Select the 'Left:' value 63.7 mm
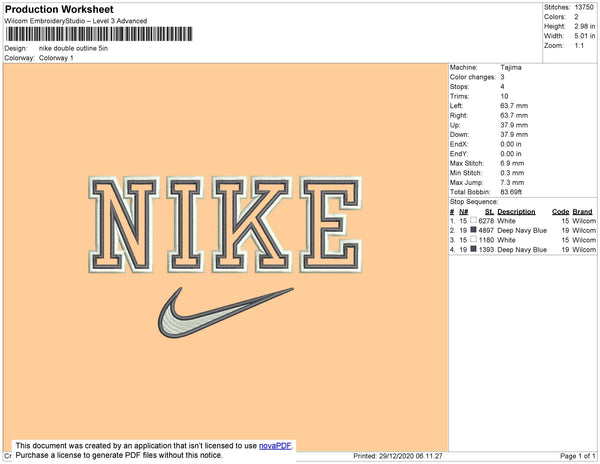 514,106
